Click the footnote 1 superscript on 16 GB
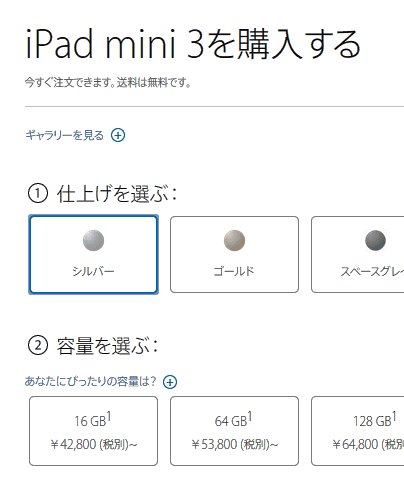 tap(109, 417)
